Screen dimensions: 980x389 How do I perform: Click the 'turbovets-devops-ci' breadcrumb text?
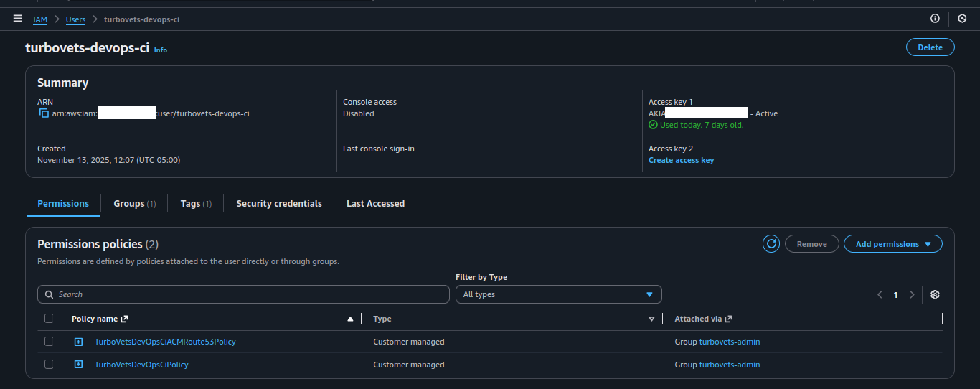click(x=141, y=19)
